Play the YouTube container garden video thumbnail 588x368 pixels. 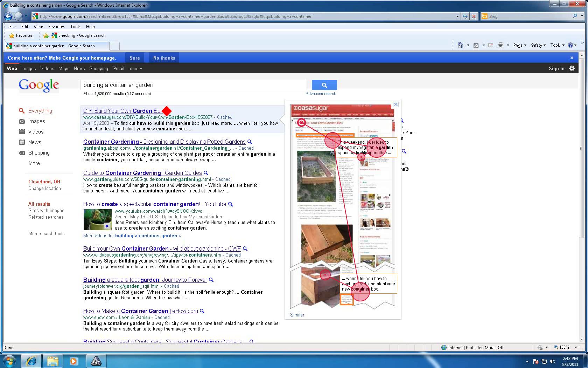pyautogui.click(x=97, y=219)
